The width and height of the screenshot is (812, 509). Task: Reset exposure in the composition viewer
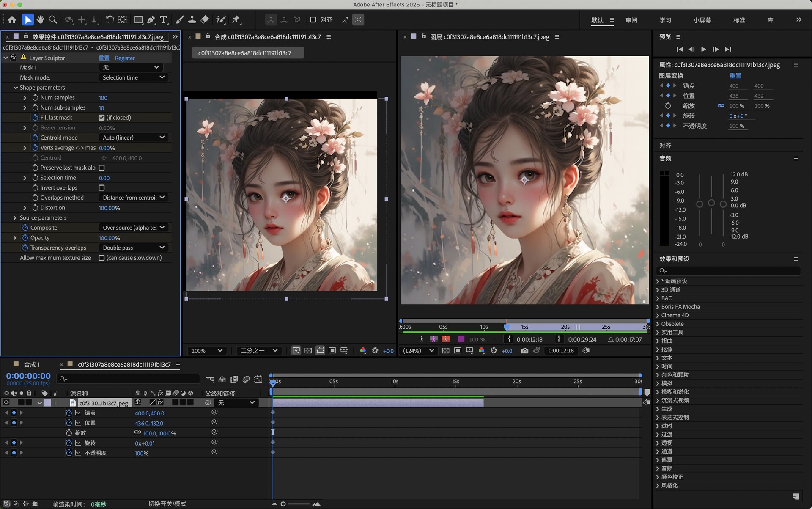375,351
